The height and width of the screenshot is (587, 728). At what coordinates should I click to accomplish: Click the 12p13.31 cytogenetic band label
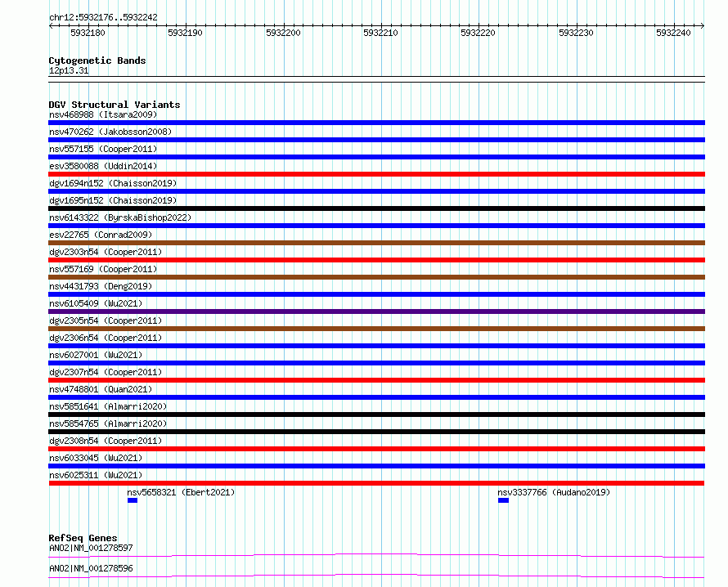click(69, 70)
